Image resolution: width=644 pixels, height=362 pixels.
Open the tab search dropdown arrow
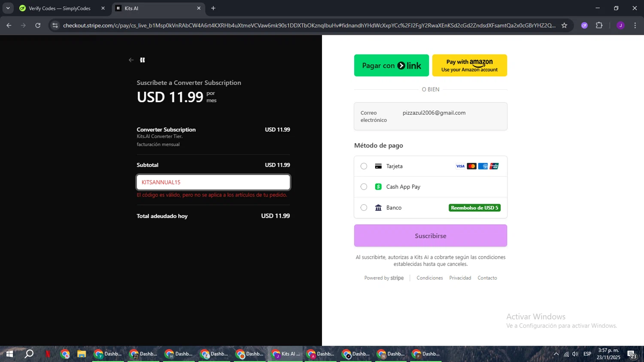(x=8, y=8)
